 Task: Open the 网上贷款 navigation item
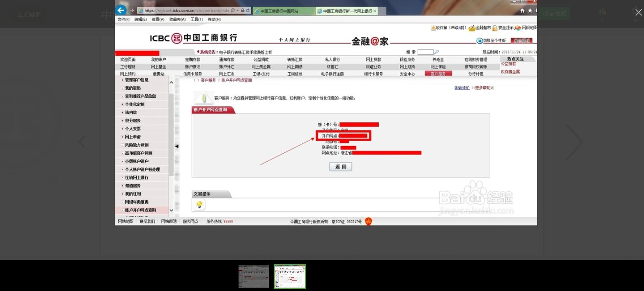point(374,60)
